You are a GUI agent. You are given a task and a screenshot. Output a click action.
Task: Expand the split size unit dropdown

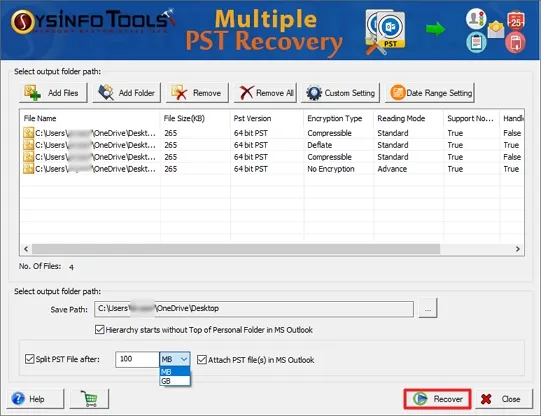(184, 359)
